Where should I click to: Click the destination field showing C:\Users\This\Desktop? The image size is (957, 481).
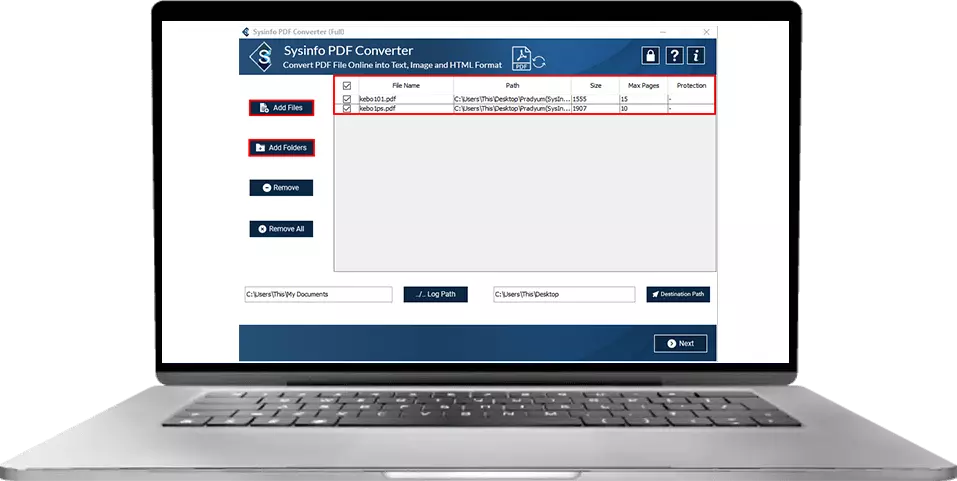[564, 294]
